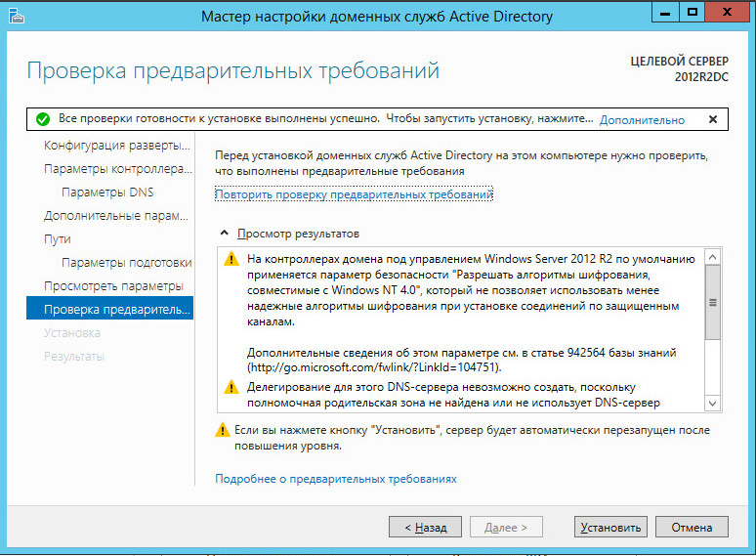Collapse the "Просмотр результатов" section

(226, 235)
